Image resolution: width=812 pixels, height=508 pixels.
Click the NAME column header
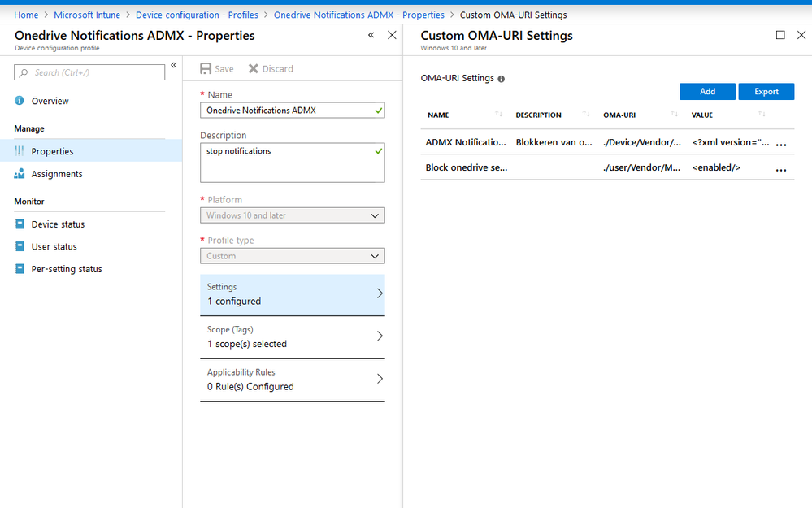coord(438,115)
